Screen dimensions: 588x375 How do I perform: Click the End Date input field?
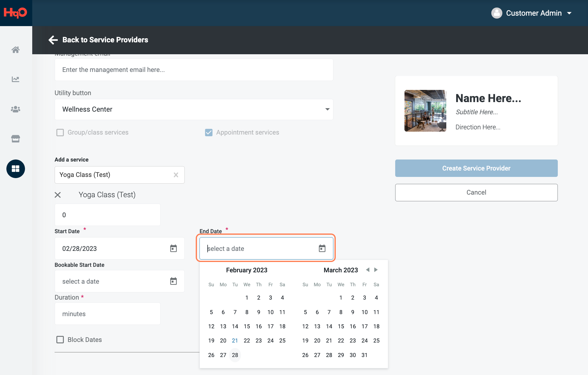click(266, 249)
